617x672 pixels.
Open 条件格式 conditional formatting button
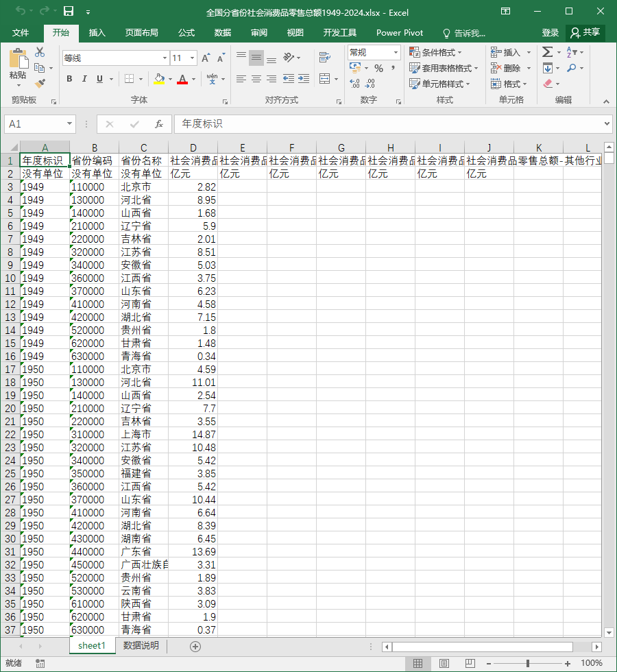coord(435,52)
